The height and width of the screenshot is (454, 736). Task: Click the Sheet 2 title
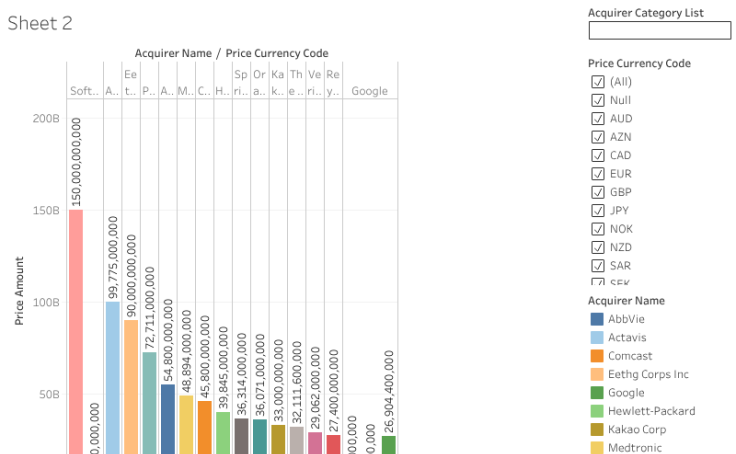tap(40, 23)
